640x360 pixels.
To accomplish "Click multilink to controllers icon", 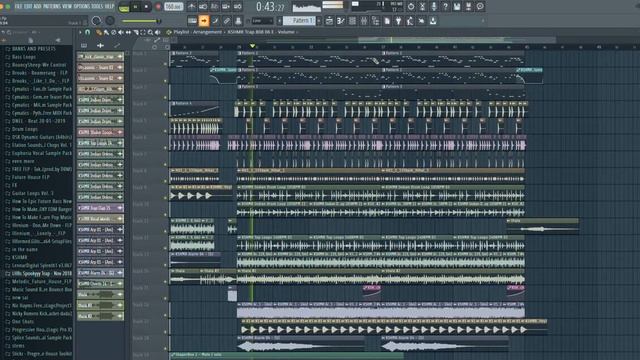I will [x=238, y=21].
